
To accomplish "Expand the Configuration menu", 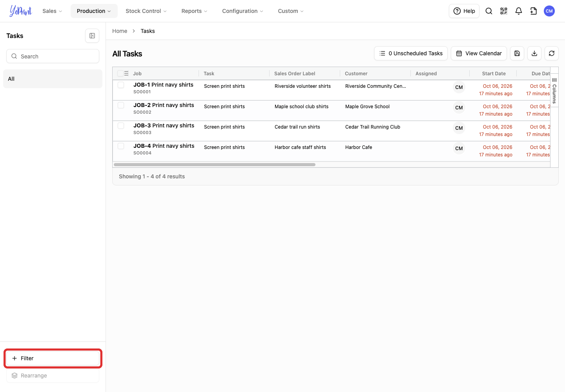I will (x=242, y=11).
